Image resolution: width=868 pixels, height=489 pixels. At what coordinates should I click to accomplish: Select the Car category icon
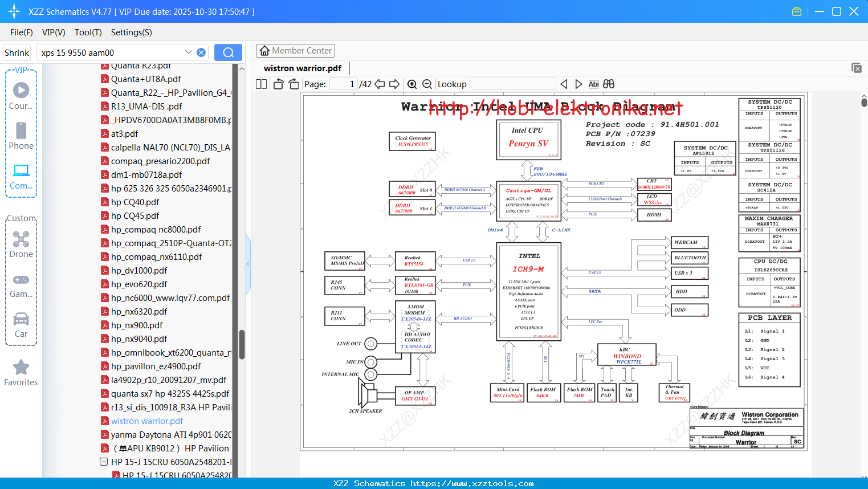(21, 324)
